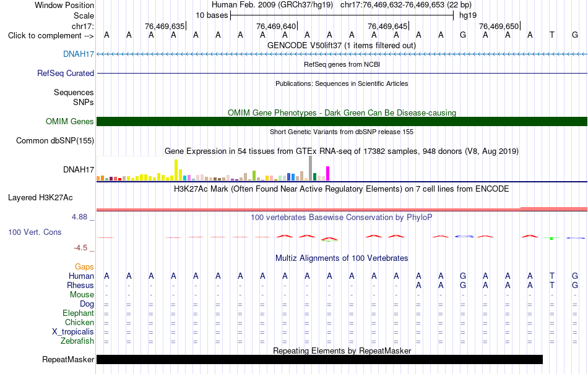This screenshot has width=588, height=374.
Task: Click the SNPs track label
Action: [84, 102]
